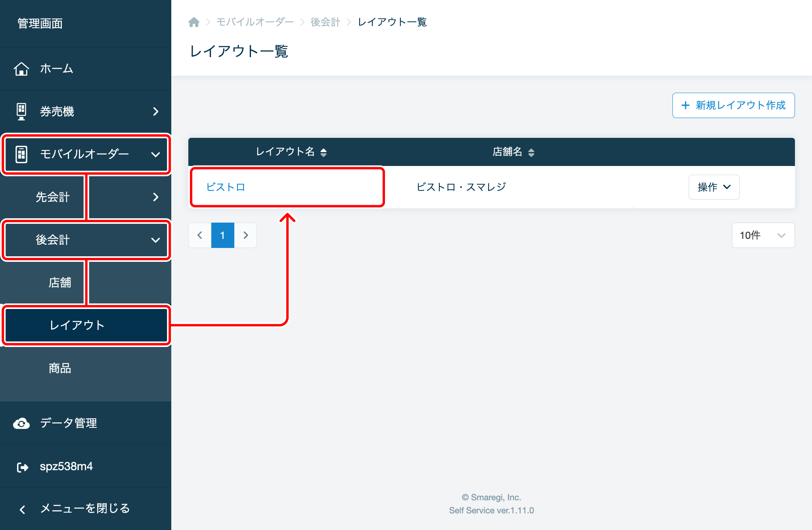Click the モバイルオーダー smartphone icon
Image resolution: width=812 pixels, height=530 pixels.
[x=22, y=154]
